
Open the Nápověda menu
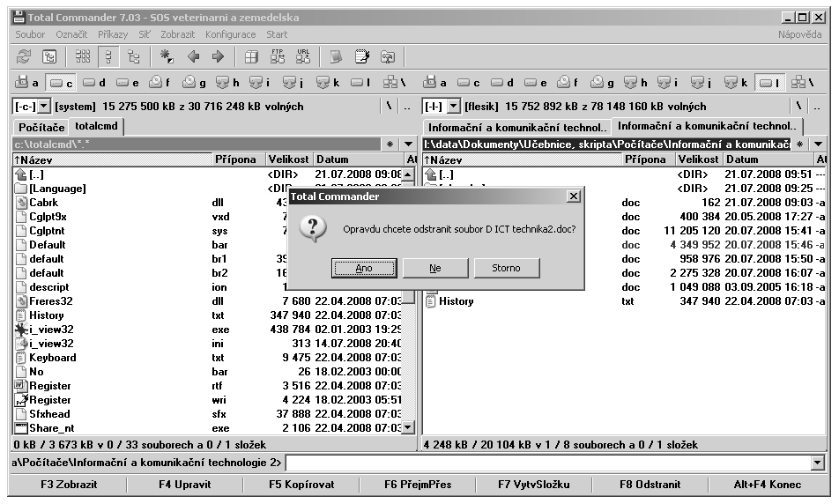click(x=800, y=34)
